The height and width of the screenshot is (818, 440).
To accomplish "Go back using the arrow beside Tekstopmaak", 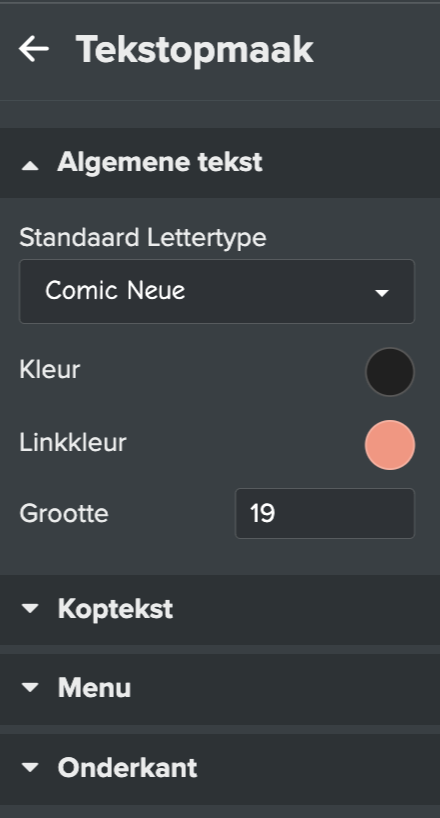I will coord(34,49).
